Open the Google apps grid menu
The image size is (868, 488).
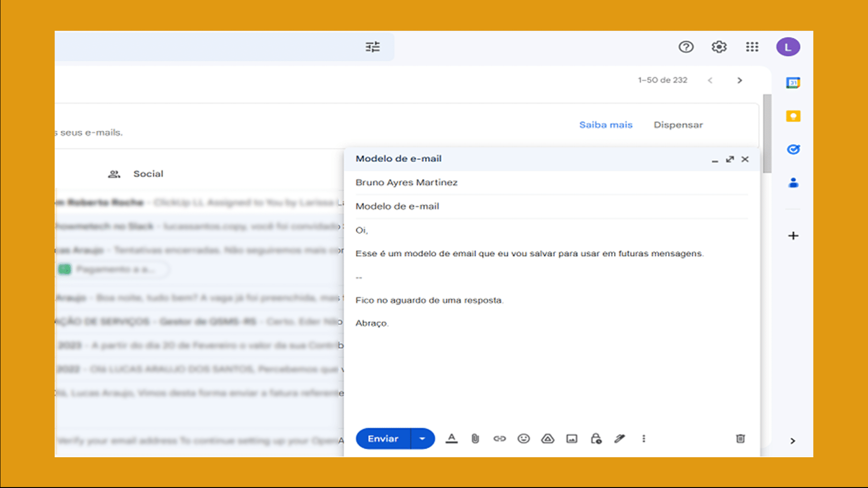[x=752, y=46]
